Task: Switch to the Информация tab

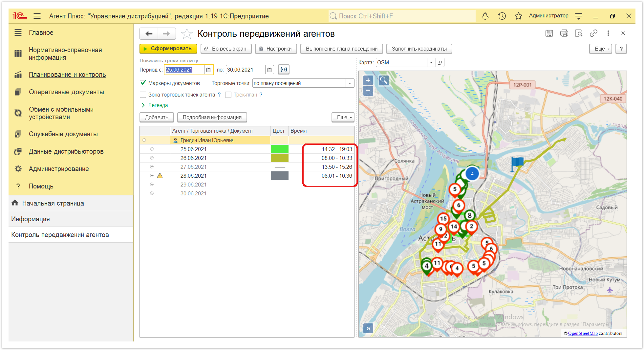Action: coord(71,219)
